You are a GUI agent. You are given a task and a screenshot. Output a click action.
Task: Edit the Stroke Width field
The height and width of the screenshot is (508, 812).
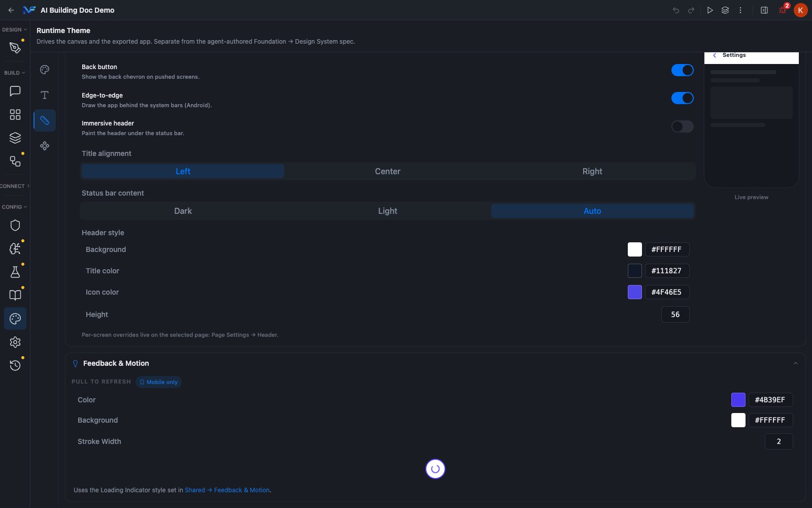click(779, 441)
